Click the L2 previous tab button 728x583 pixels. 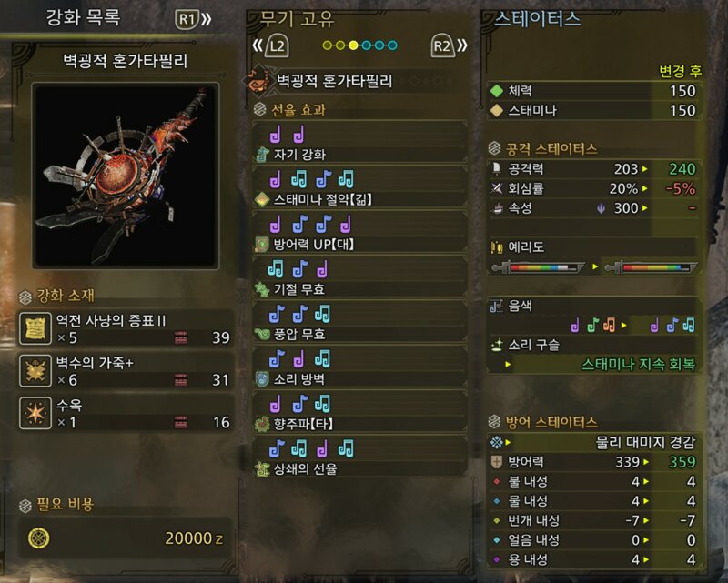pyautogui.click(x=270, y=46)
